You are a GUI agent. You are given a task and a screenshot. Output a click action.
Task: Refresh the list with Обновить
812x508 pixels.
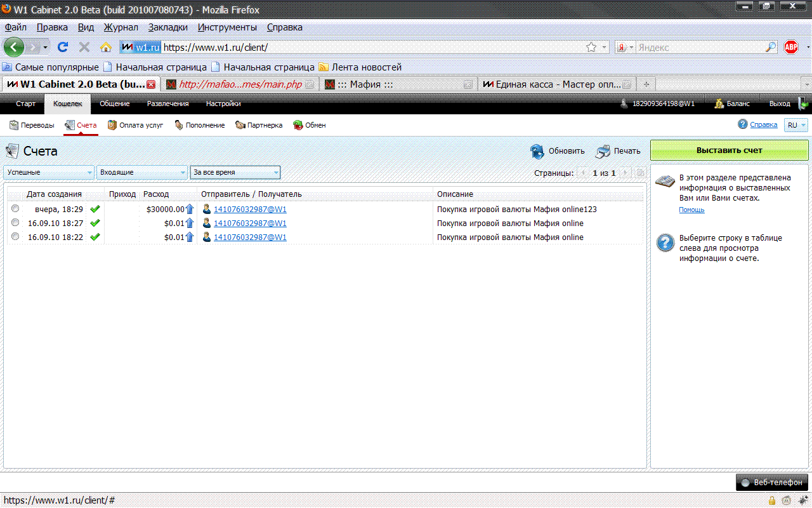pyautogui.click(x=558, y=151)
